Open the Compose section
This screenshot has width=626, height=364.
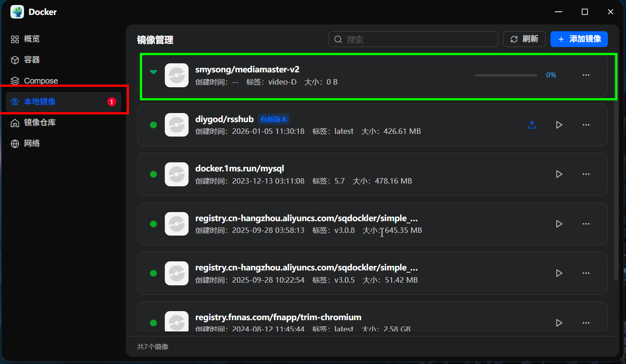pos(64,81)
